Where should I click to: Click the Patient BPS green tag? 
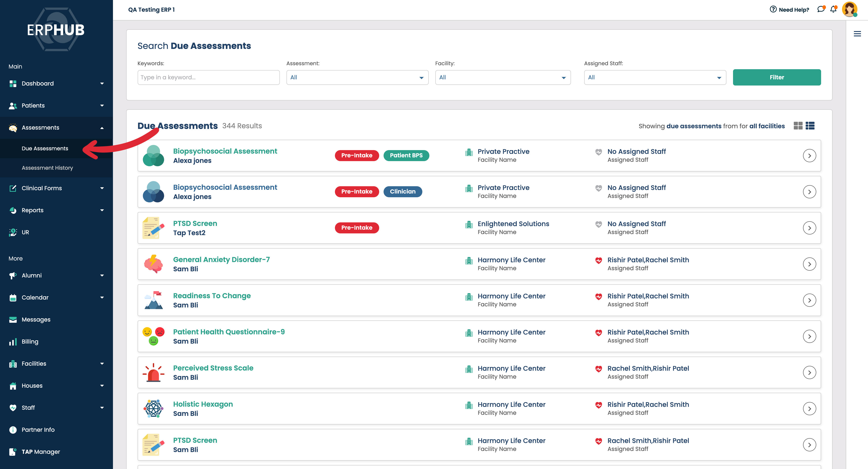tap(406, 155)
